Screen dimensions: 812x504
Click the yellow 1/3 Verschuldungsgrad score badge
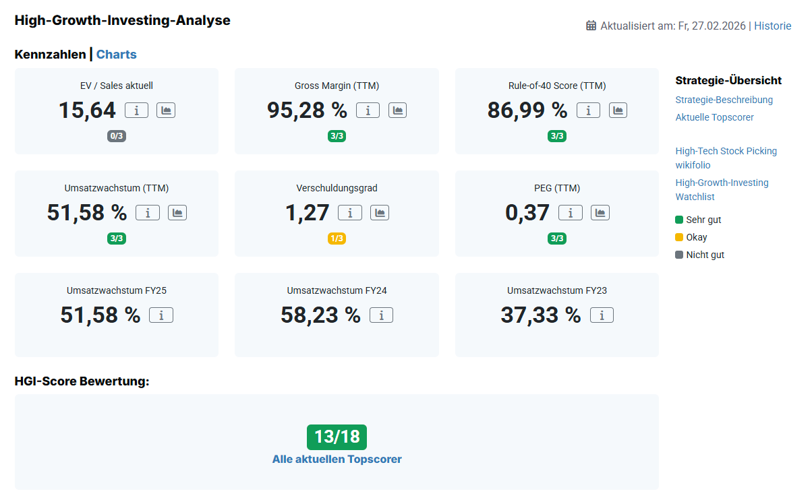click(x=337, y=239)
